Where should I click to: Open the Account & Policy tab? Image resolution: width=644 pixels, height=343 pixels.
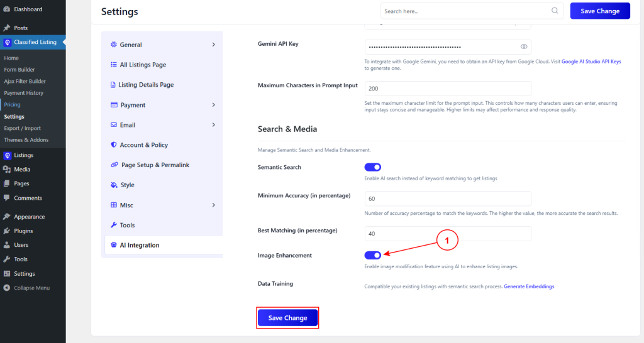162,145
